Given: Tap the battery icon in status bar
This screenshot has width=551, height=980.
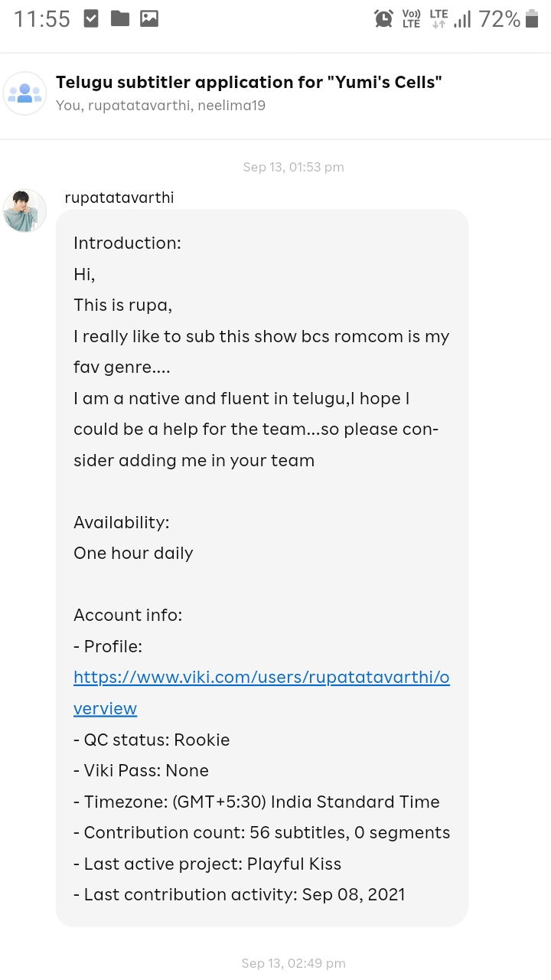Looking at the screenshot, I should [x=533, y=19].
